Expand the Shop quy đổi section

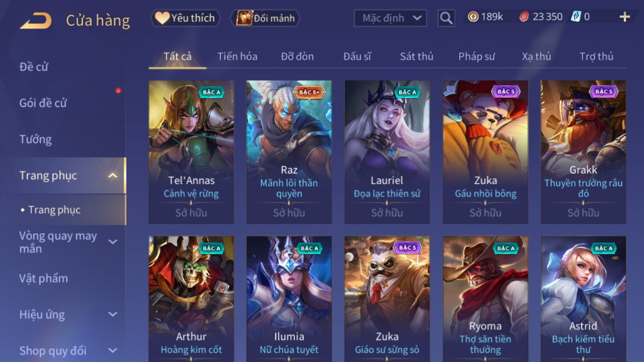coord(113,351)
